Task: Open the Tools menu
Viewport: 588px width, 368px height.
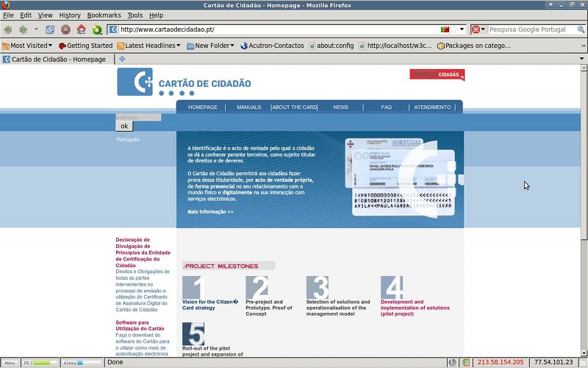Action: point(135,15)
